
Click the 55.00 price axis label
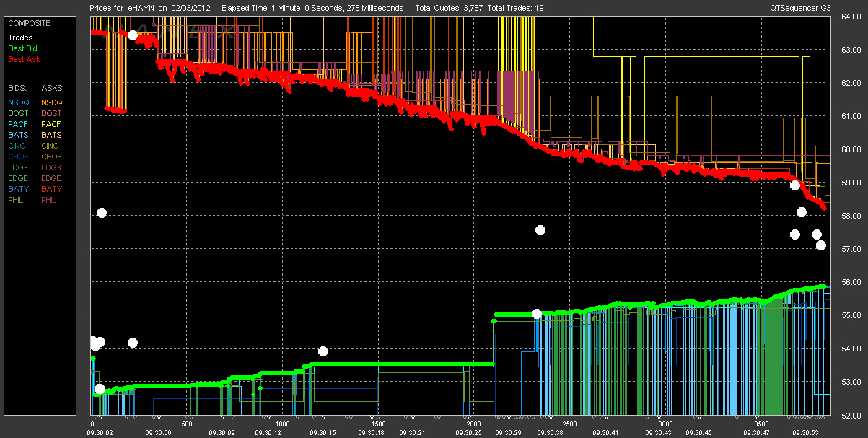[x=851, y=315]
